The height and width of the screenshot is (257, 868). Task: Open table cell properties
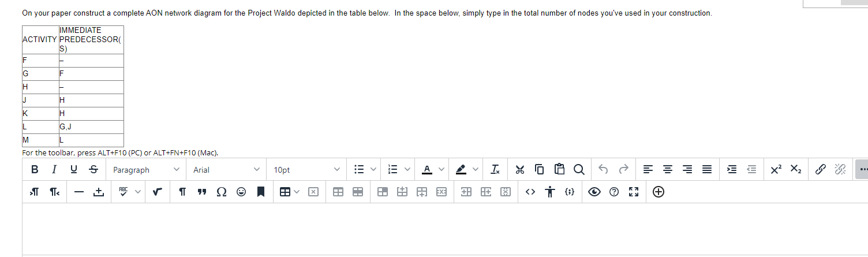click(383, 193)
